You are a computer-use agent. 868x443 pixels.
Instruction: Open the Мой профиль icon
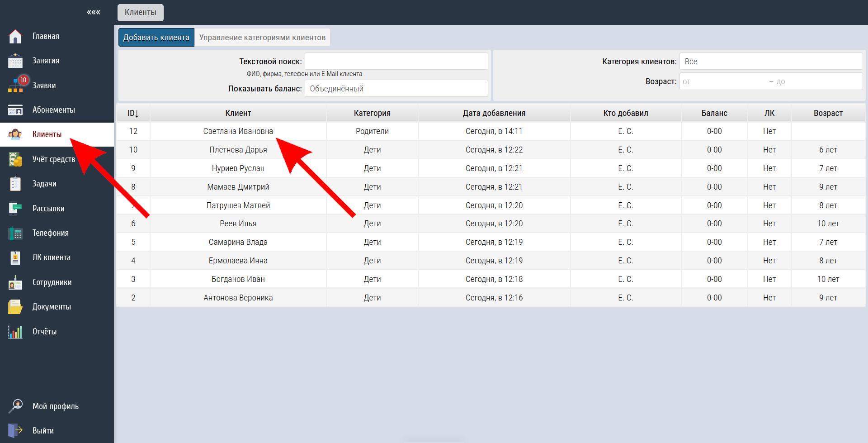[x=15, y=406]
